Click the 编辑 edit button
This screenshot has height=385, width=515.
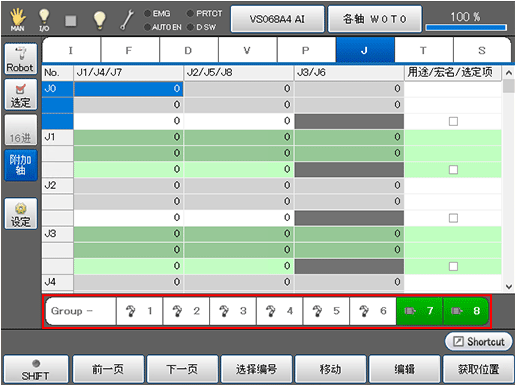[404, 369]
